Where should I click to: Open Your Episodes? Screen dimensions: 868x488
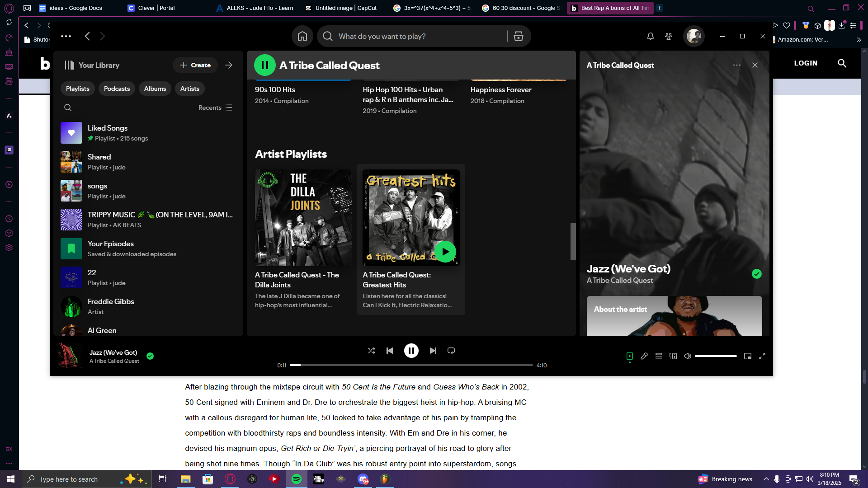[x=148, y=249]
